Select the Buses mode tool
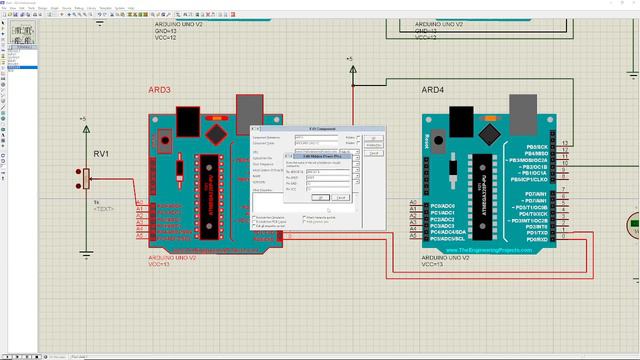Screen dimensions: 640x360 [3, 50]
